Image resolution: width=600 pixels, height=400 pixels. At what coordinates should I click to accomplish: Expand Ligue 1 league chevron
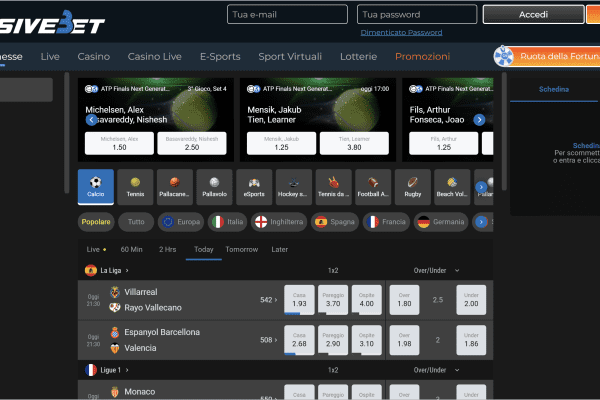click(127, 370)
